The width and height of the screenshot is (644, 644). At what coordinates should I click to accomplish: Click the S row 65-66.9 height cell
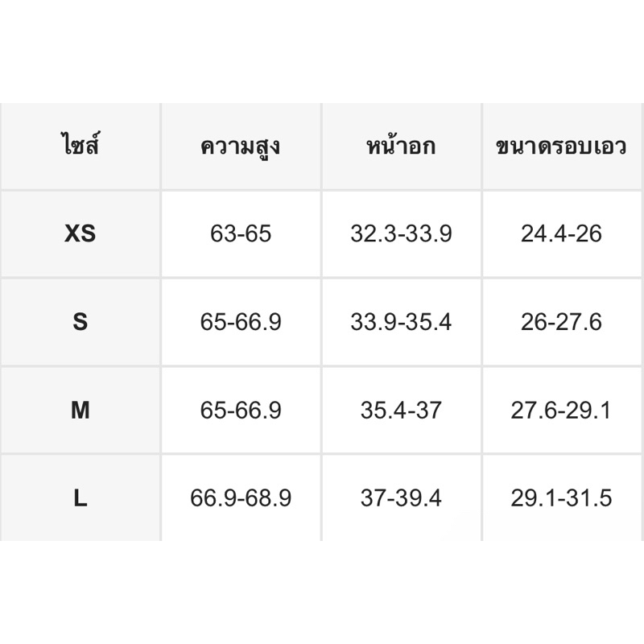coord(241,321)
